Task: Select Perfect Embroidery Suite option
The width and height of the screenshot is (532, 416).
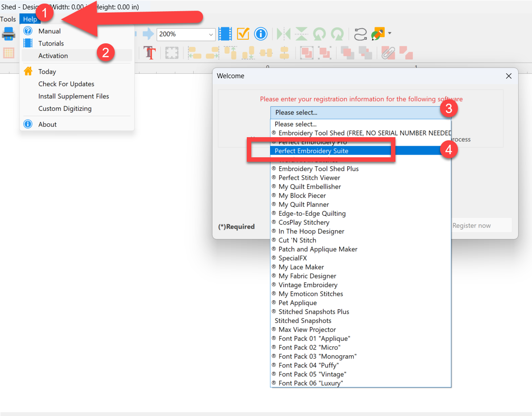Action: [x=361, y=151]
